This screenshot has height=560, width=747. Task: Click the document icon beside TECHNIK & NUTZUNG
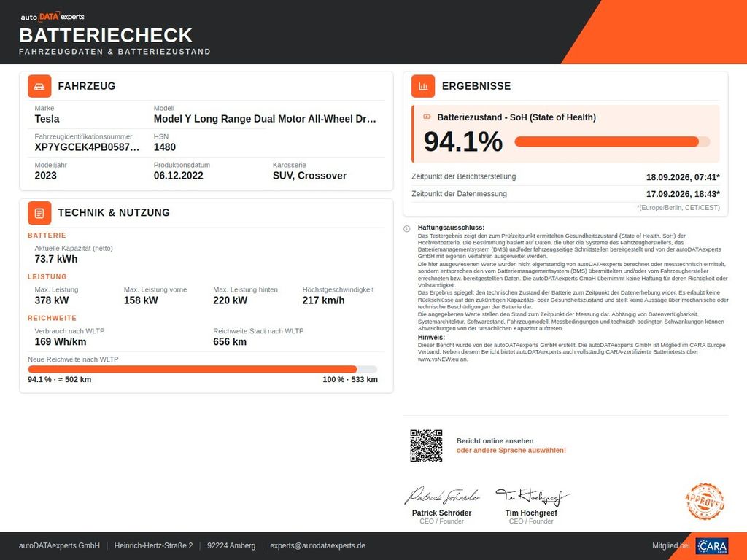[39, 213]
